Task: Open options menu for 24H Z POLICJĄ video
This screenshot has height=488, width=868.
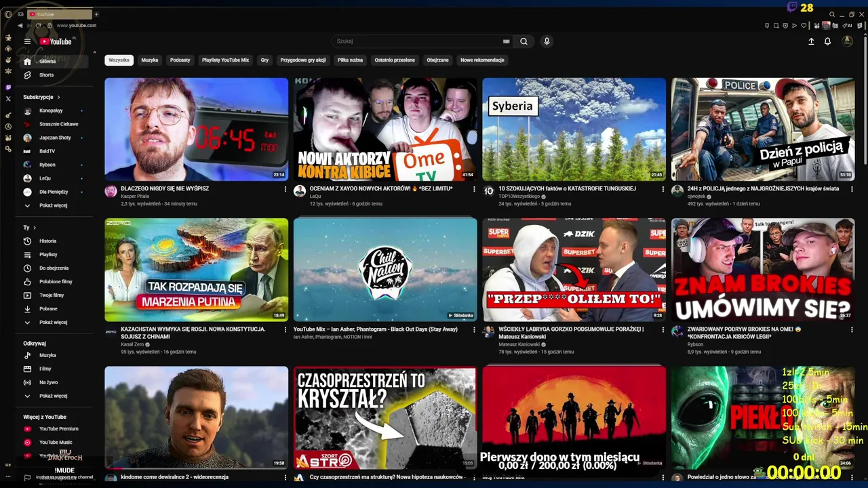Action: pos(852,190)
